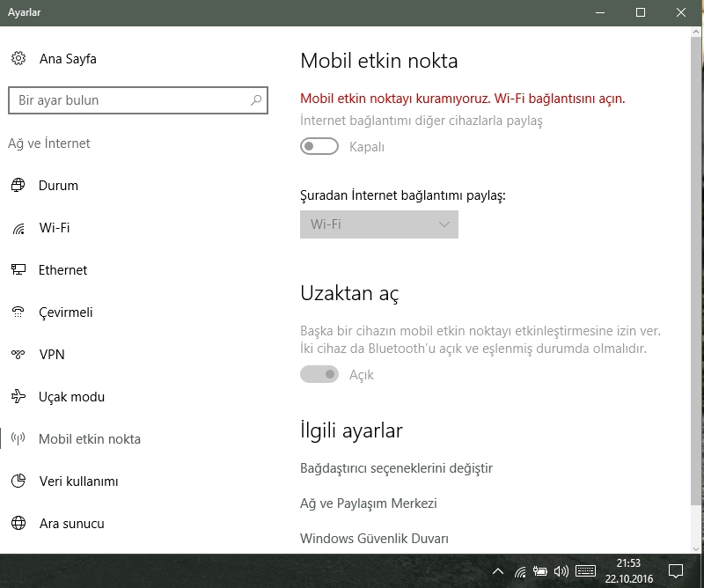Image resolution: width=704 pixels, height=588 pixels.
Task: Click the vertical scrollbar thumb
Action: pos(696,271)
